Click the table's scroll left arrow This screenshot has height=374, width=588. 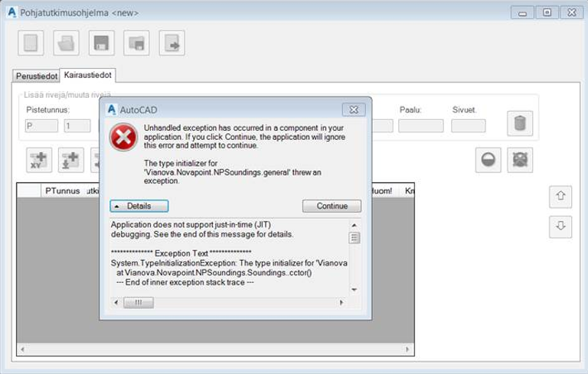coord(22,350)
